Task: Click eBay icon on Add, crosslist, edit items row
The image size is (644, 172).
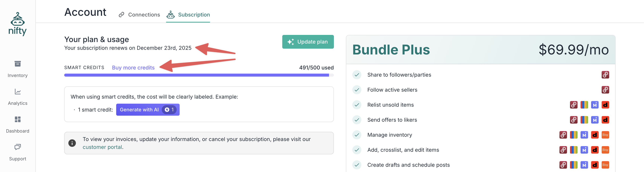Action: coord(574,150)
